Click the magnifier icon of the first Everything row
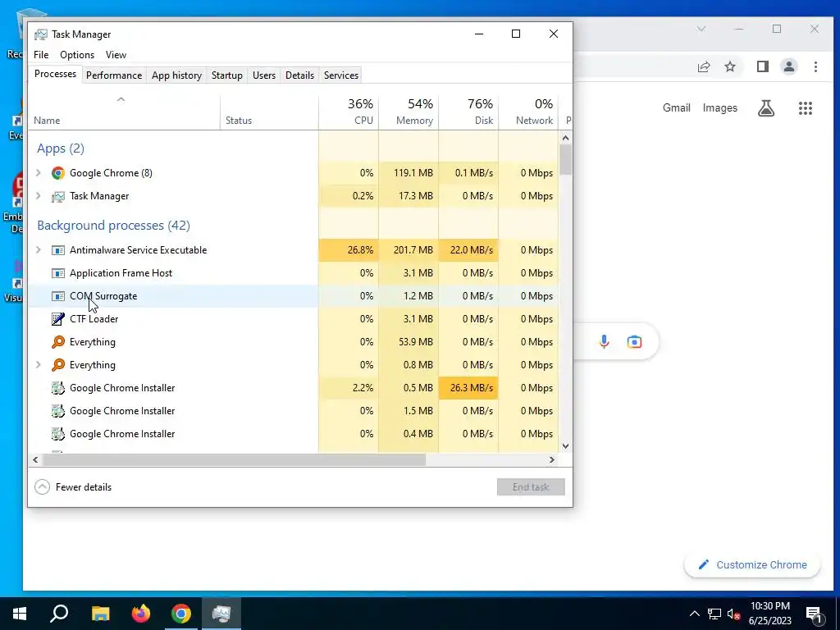Viewport: 840px width, 630px height. pyautogui.click(x=58, y=342)
